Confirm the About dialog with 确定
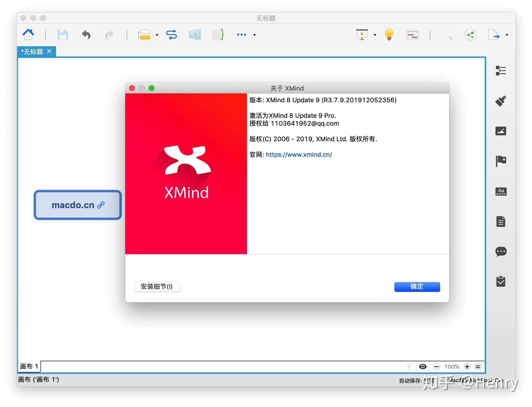The image size is (532, 407). point(417,287)
